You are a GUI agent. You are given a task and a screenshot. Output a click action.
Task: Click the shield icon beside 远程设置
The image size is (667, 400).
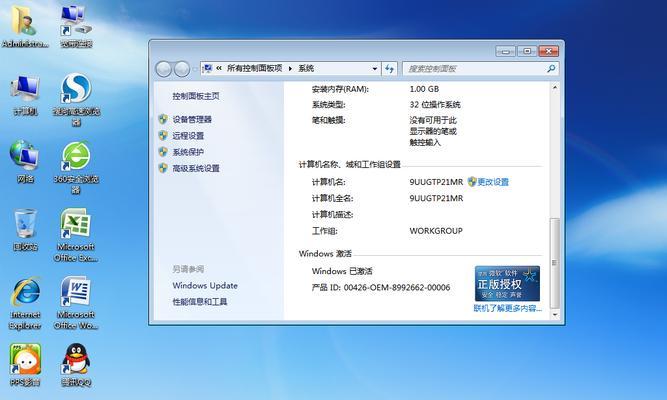(x=163, y=135)
